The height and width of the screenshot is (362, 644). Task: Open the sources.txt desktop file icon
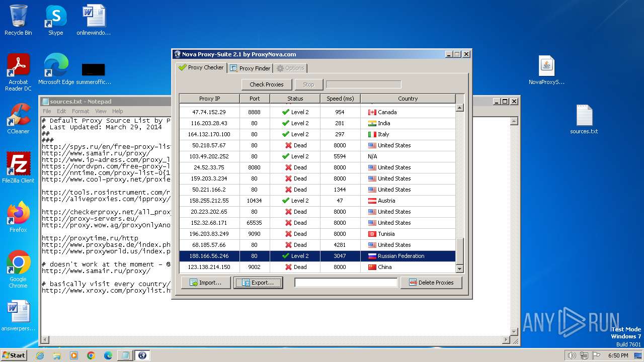pyautogui.click(x=584, y=119)
